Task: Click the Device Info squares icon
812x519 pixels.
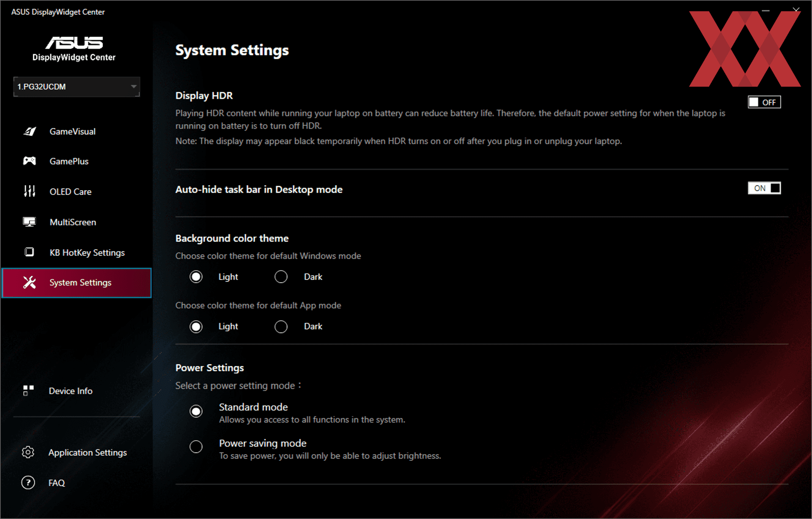Action: [28, 390]
